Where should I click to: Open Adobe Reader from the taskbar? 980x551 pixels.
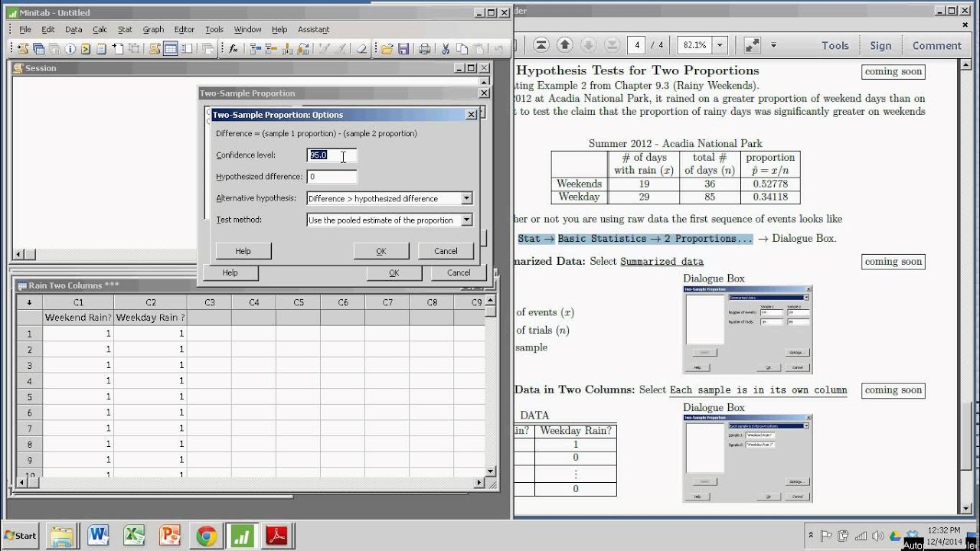click(276, 536)
